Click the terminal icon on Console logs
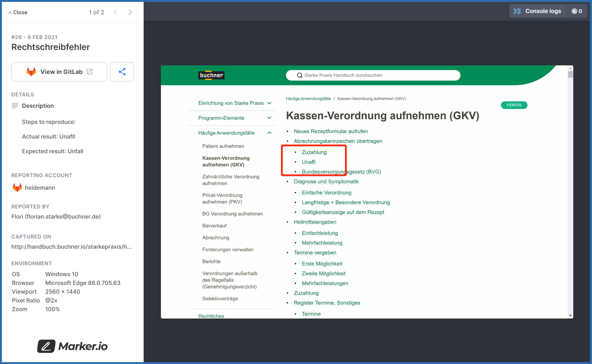 point(517,11)
